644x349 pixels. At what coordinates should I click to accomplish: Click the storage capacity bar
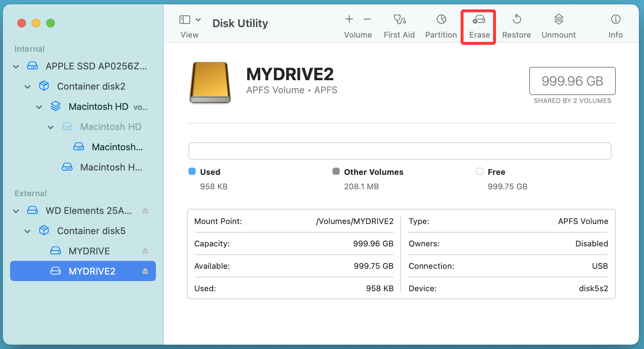coord(399,151)
